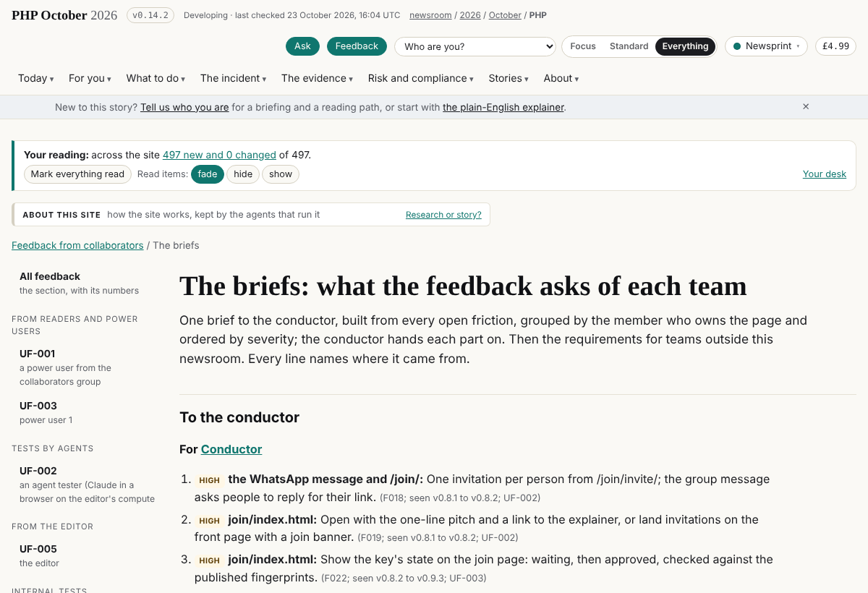The image size is (868, 593).
Task: Expand the Risk and compliance menu
Action: click(x=421, y=78)
